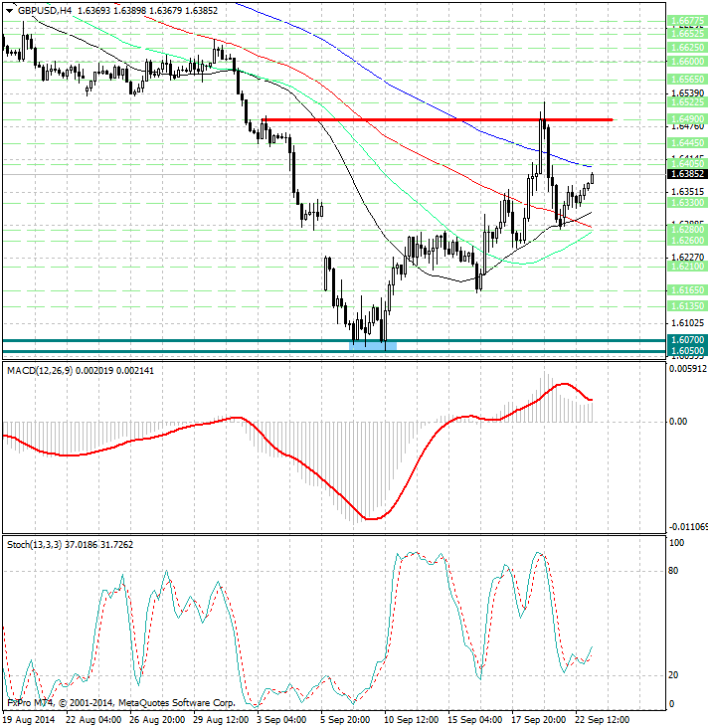This screenshot has width=708, height=728.
Task: Click the 1.60700 teal price label
Action: (x=687, y=340)
